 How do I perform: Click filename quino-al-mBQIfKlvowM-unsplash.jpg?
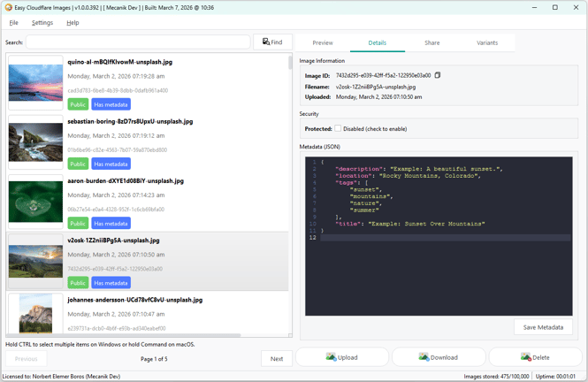120,62
